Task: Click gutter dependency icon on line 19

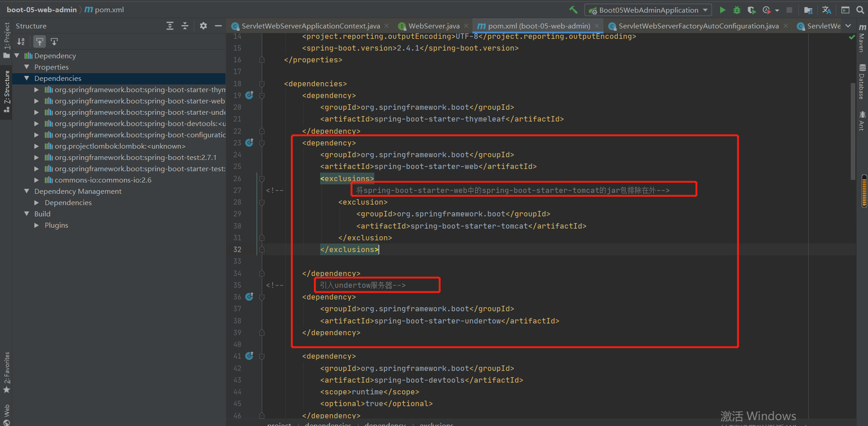Action: point(249,95)
